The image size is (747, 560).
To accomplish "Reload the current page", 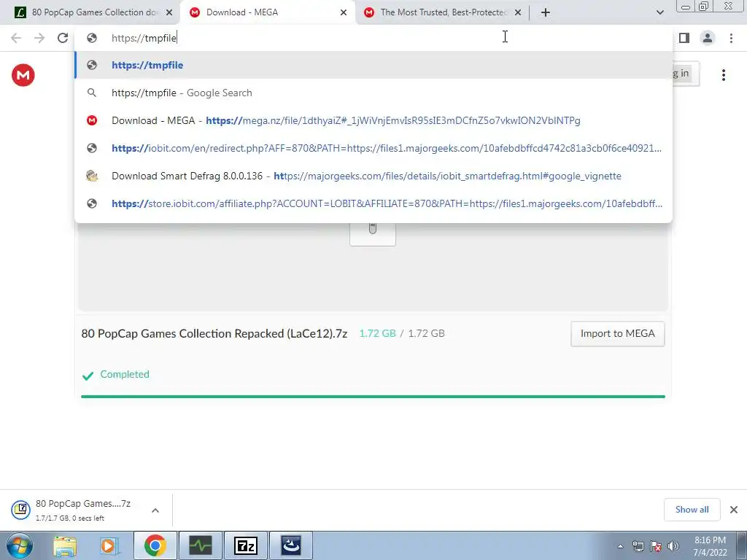I will pyautogui.click(x=63, y=38).
